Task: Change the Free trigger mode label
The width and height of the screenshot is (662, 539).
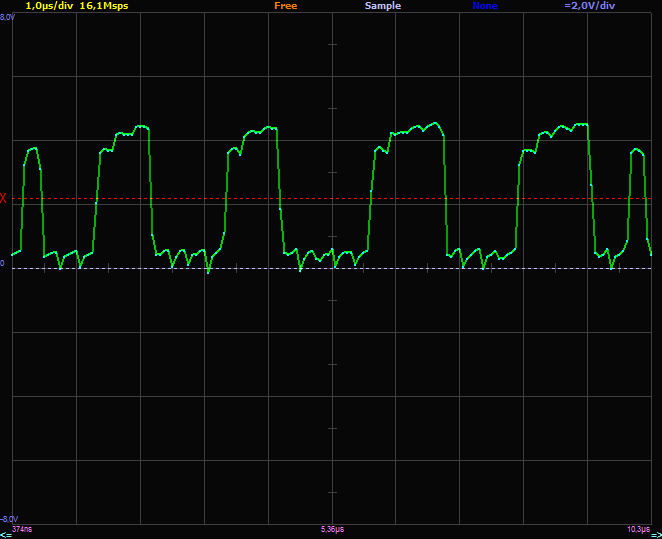Action: point(285,6)
